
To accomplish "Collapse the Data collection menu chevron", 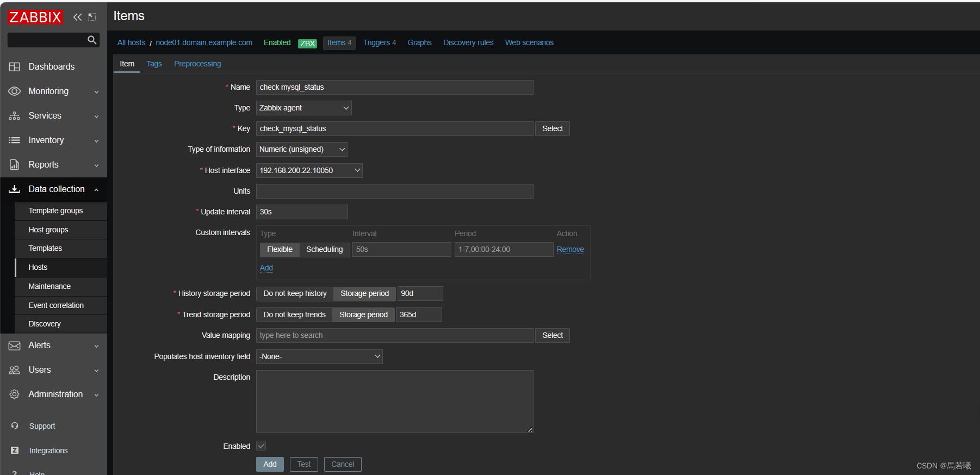I will point(96,189).
